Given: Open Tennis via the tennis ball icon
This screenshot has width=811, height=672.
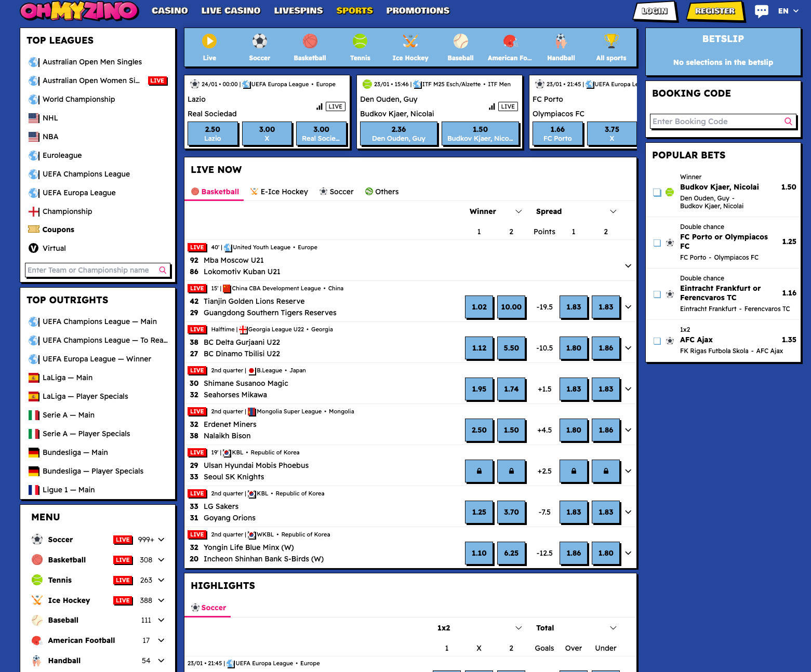Looking at the screenshot, I should 360,42.
